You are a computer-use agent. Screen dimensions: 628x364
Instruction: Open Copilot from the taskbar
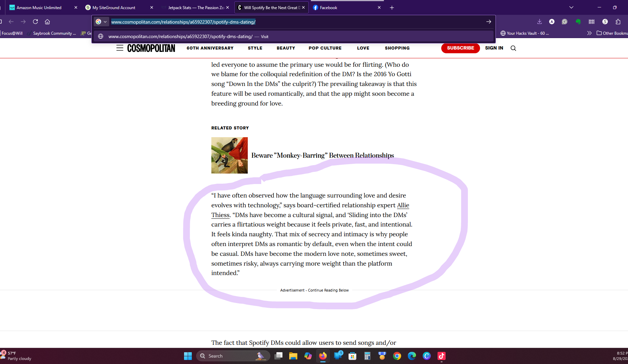click(308, 356)
